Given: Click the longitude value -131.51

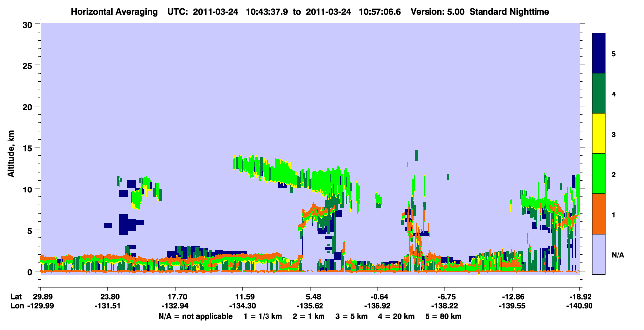Looking at the screenshot, I should pyautogui.click(x=107, y=306).
